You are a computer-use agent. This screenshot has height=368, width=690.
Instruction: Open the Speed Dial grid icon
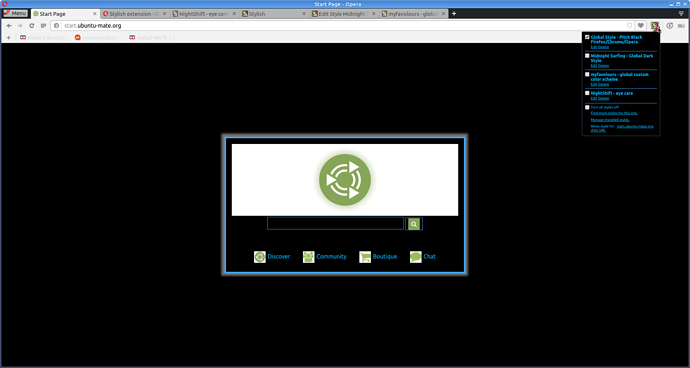pos(43,26)
